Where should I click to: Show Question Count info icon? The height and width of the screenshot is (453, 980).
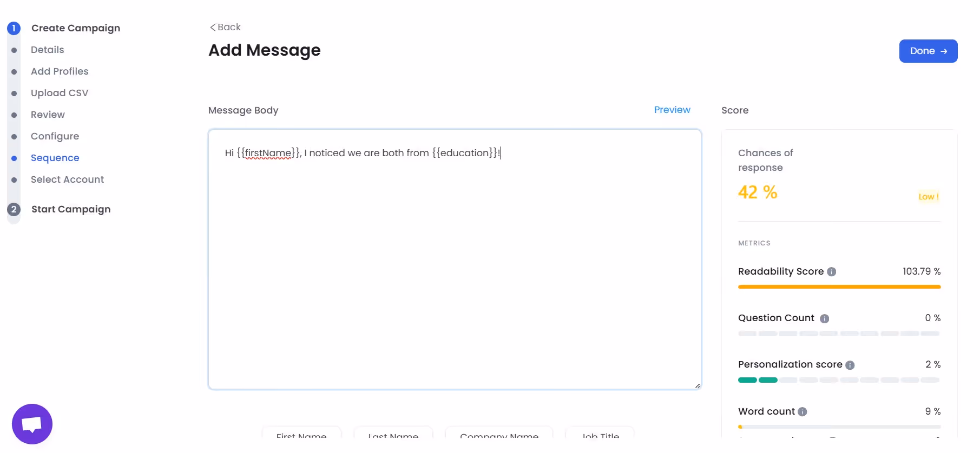tap(824, 318)
